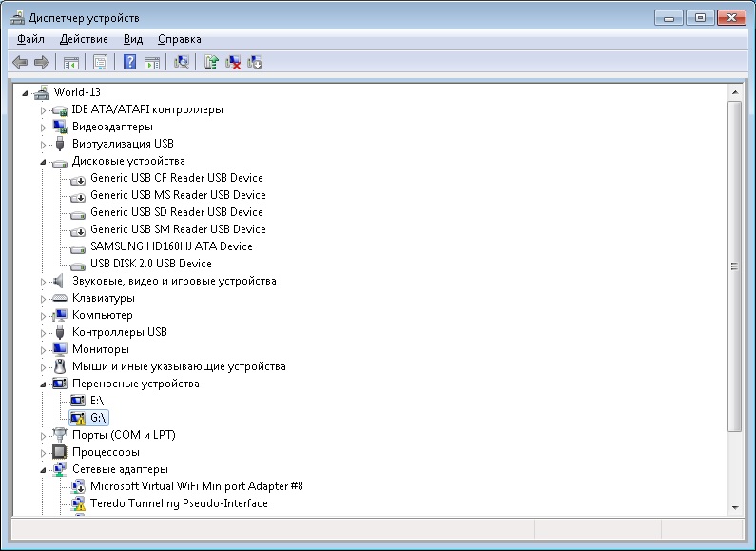
Task: Expand the Клавиатуры category
Action: tap(43, 299)
